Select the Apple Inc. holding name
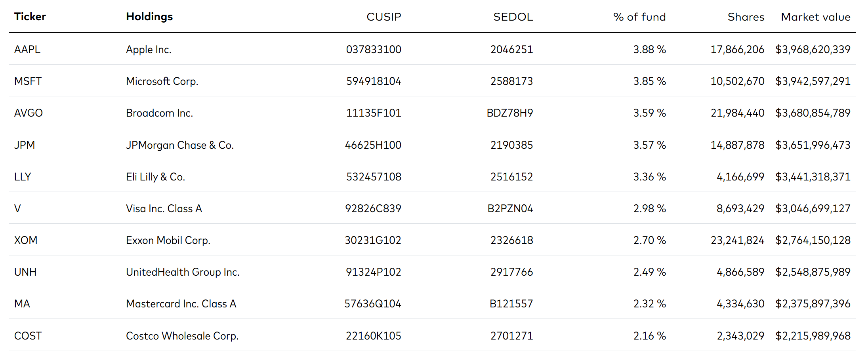868x355 pixels. point(149,50)
